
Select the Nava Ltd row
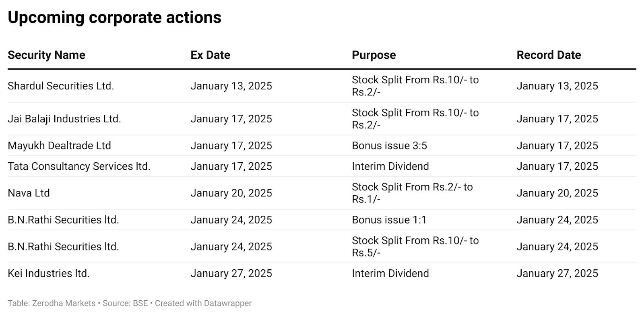tap(322, 193)
